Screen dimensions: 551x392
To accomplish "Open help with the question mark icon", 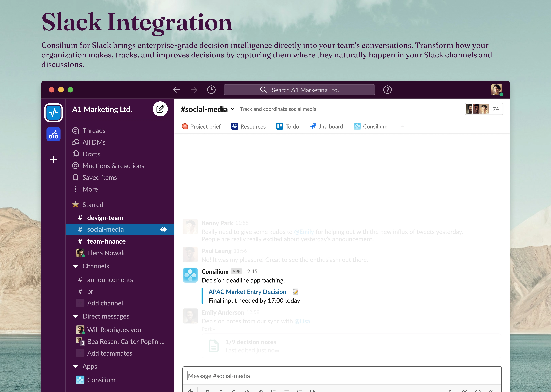I will [387, 90].
